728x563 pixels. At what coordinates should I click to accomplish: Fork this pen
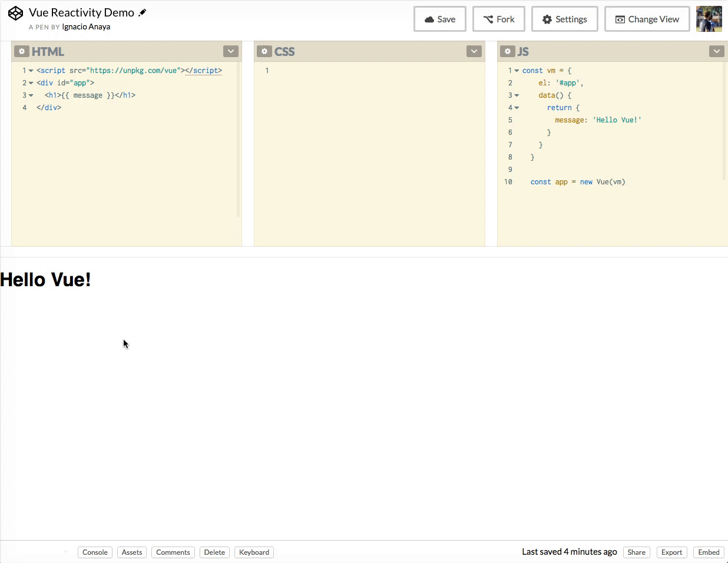(499, 19)
